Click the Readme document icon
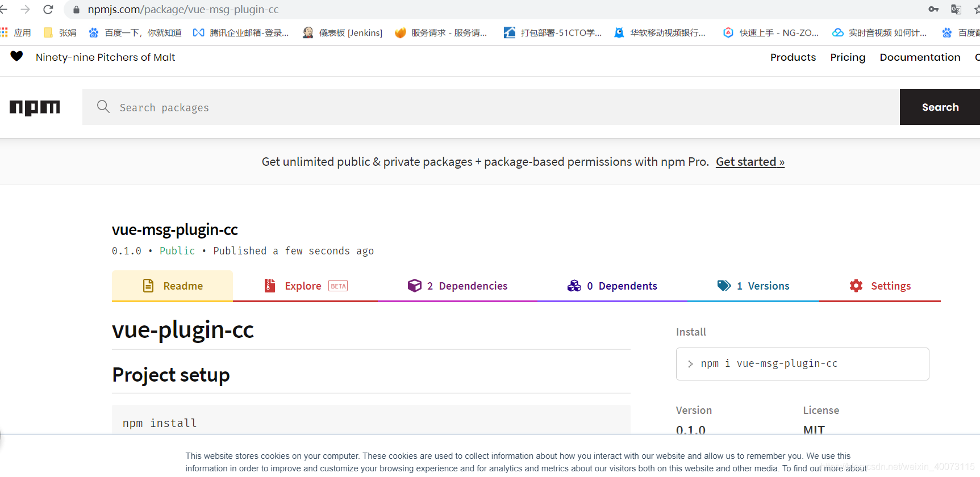980x477 pixels. click(148, 286)
